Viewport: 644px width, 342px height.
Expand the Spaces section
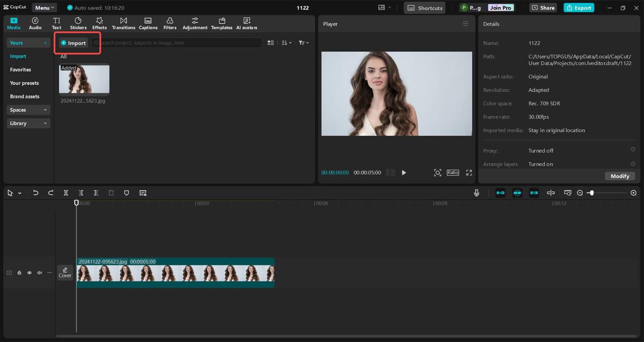(x=28, y=110)
